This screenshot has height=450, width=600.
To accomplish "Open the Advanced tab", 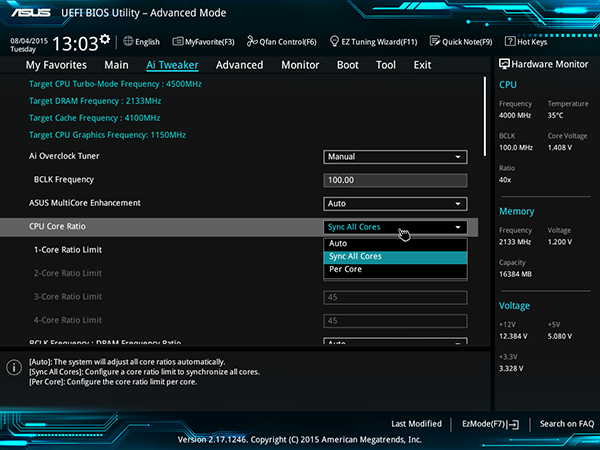I will point(240,65).
